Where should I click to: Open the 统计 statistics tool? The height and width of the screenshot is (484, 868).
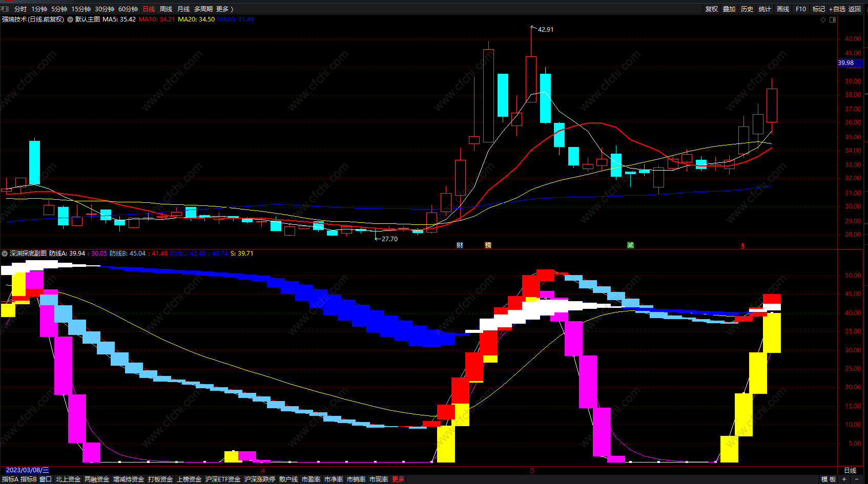765,9
